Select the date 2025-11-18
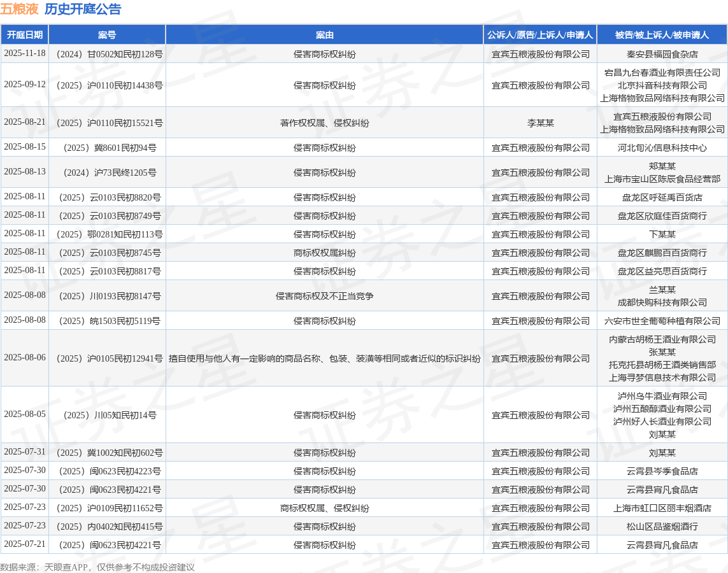This screenshot has height=573, width=728. pyautogui.click(x=25, y=53)
